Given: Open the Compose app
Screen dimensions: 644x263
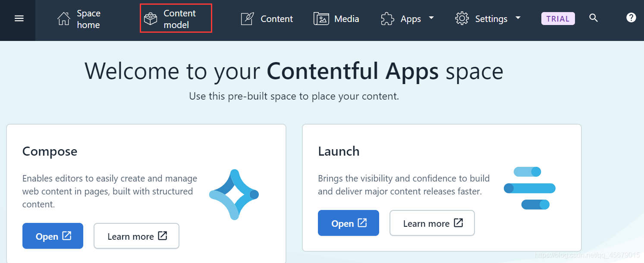Looking at the screenshot, I should coord(53,236).
